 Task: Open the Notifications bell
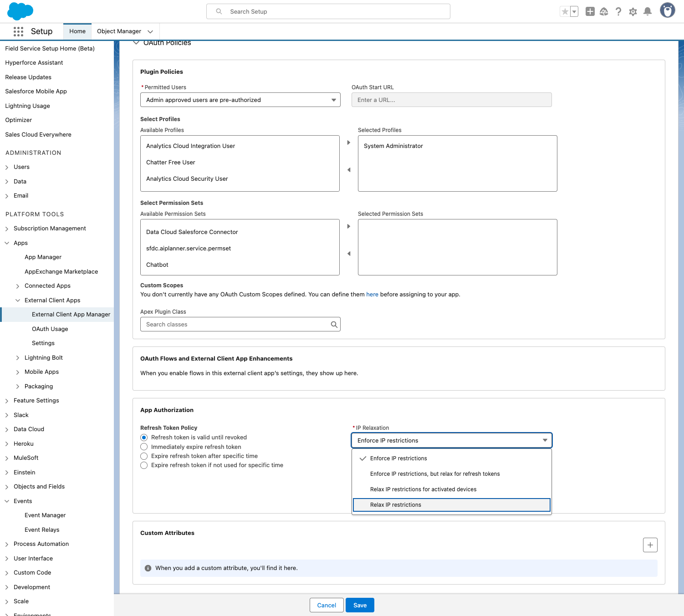click(x=647, y=12)
